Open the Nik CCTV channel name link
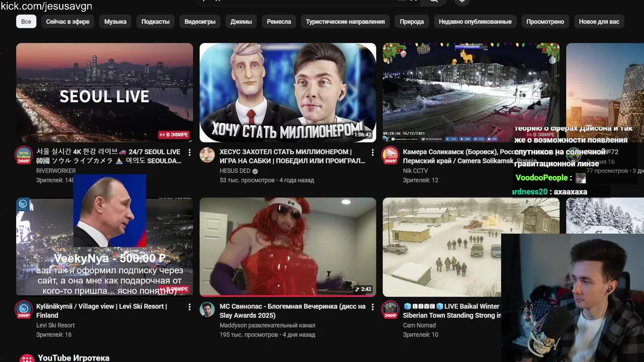Screen dimensions: 644x362 [415, 171]
